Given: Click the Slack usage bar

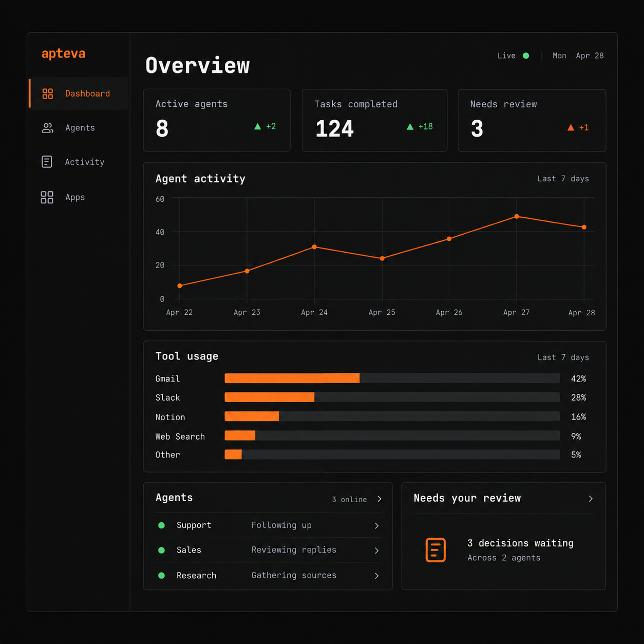Looking at the screenshot, I should 392,397.
